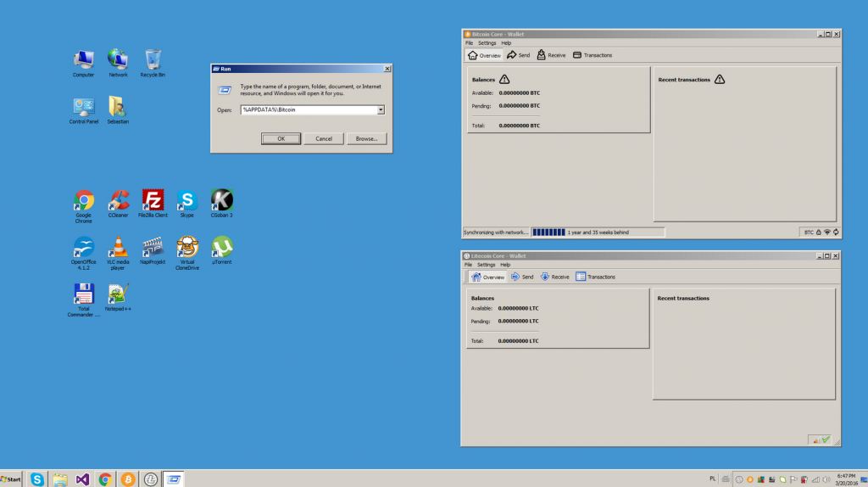
Task: Click the Browse... button in Run dialog
Action: click(x=366, y=138)
